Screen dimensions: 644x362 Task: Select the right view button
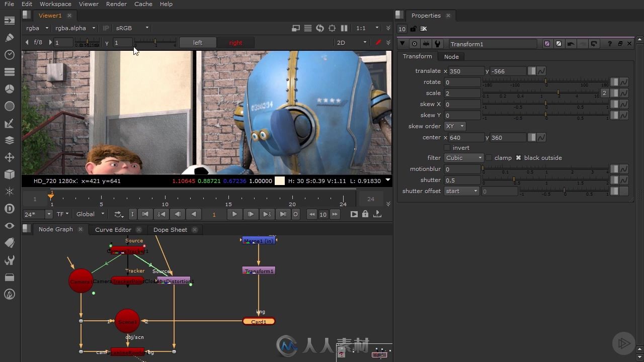[235, 43]
